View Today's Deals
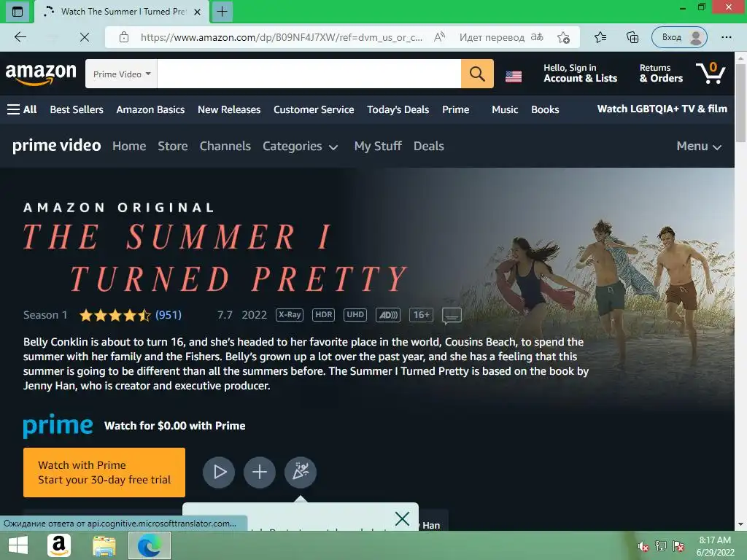 pyautogui.click(x=398, y=109)
